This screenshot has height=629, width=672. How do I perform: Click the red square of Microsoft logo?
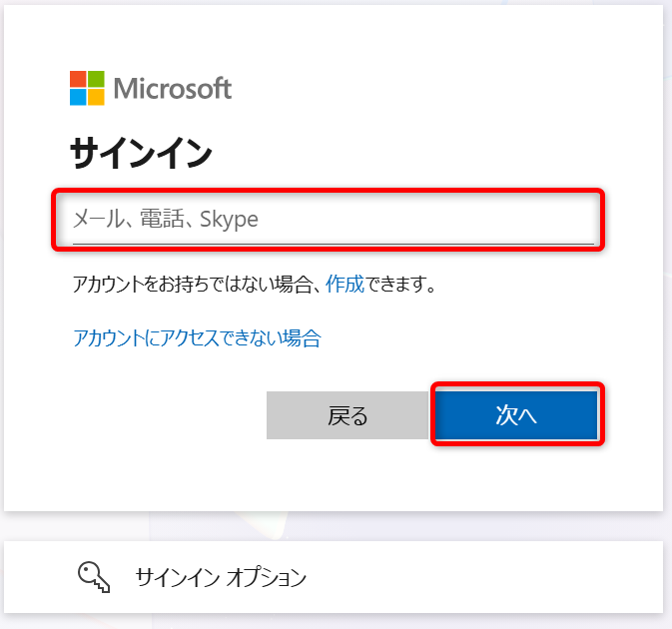click(x=78, y=79)
